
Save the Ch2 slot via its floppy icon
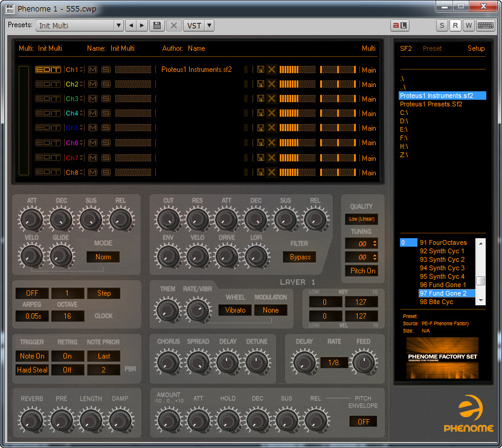click(260, 84)
